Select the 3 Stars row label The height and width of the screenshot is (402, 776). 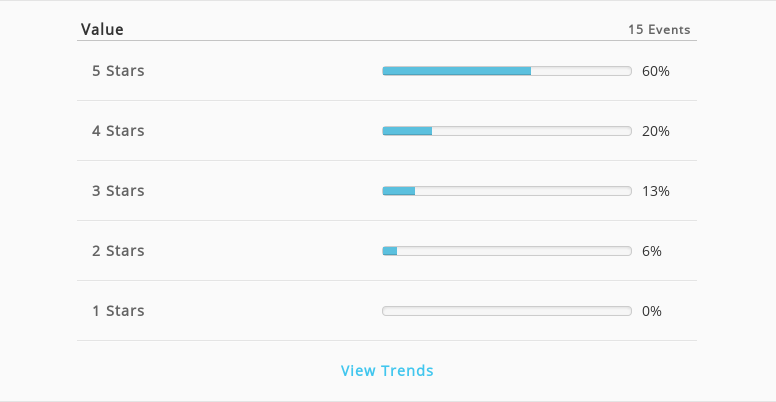pos(118,191)
